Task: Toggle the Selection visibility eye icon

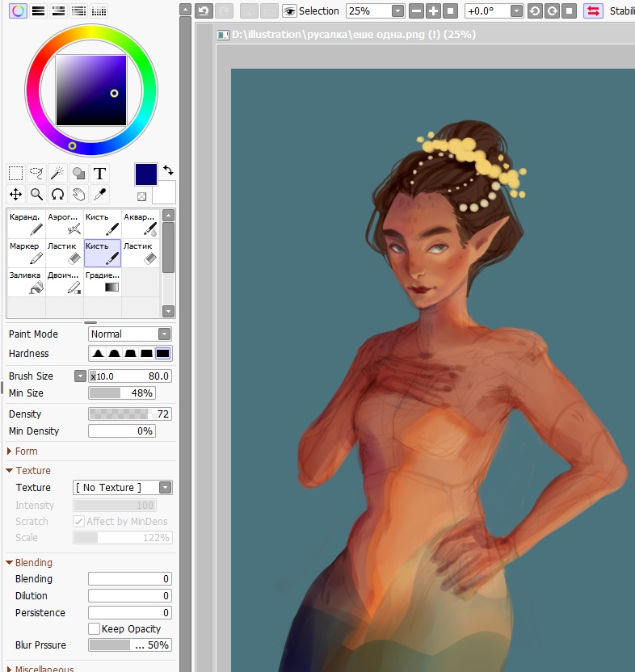Action: tap(289, 10)
